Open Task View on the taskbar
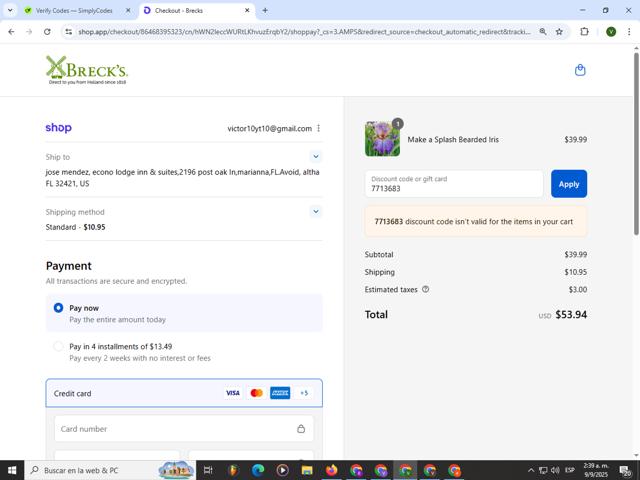This screenshot has width=640, height=480. (208, 470)
